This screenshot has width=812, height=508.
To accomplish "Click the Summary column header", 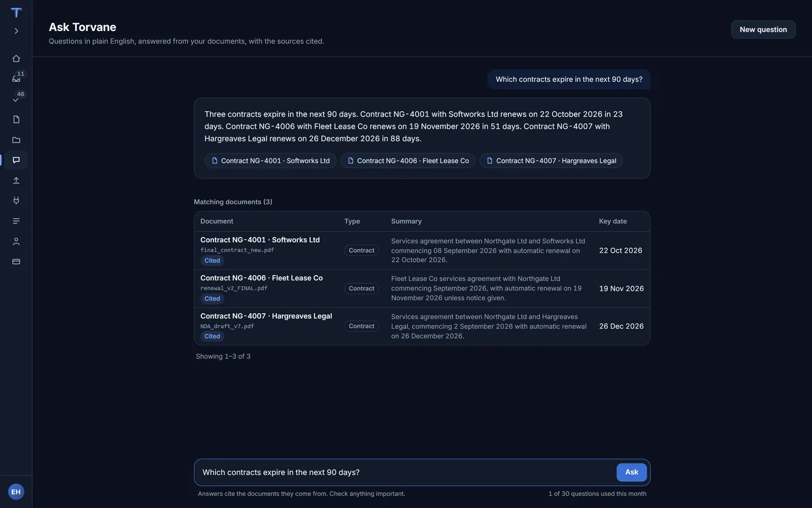I will coord(406,221).
